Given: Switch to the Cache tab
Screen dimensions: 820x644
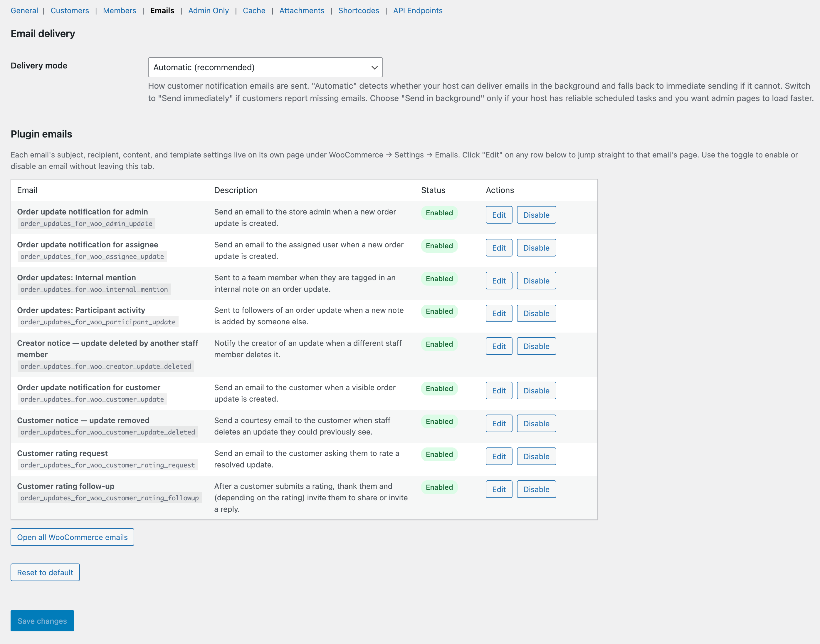Looking at the screenshot, I should (x=254, y=11).
